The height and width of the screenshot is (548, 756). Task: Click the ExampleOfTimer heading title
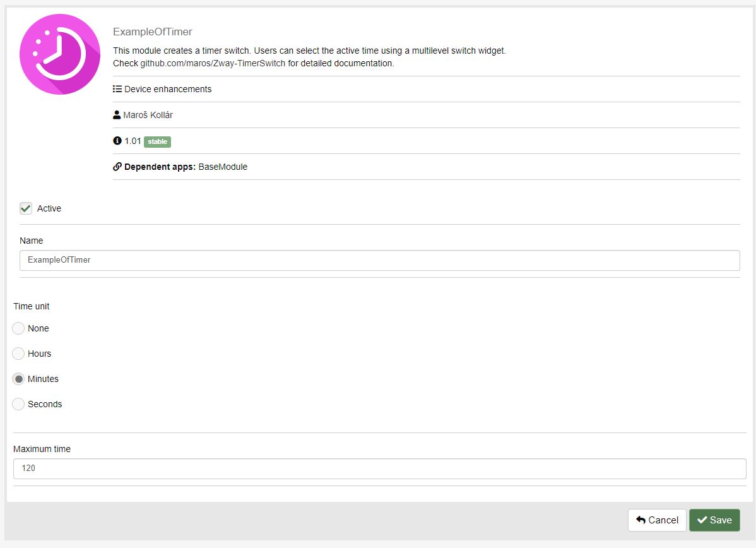(x=153, y=32)
